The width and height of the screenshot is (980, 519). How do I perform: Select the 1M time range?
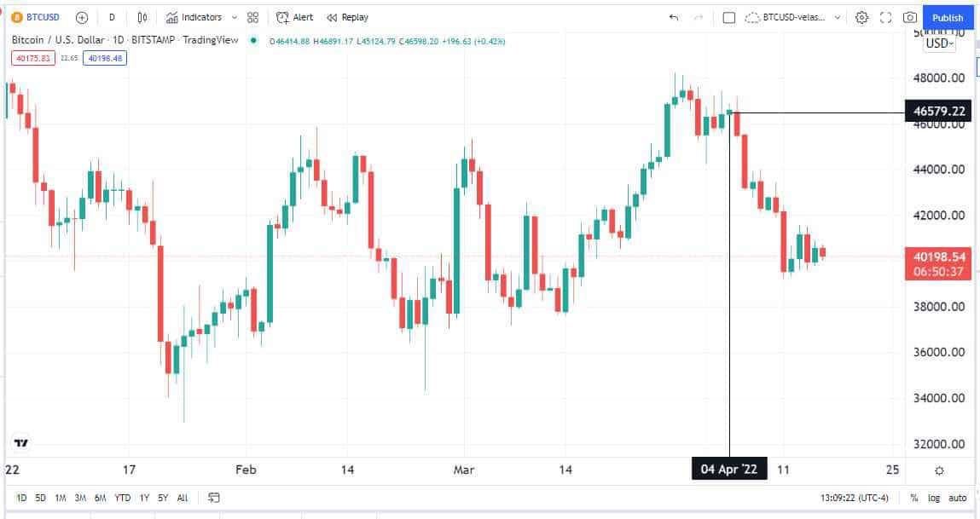(61, 498)
